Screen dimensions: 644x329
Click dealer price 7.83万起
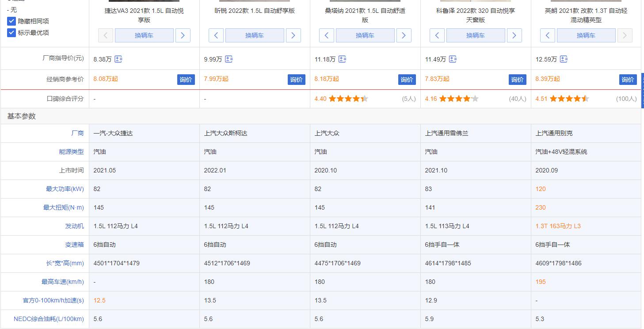click(437, 79)
